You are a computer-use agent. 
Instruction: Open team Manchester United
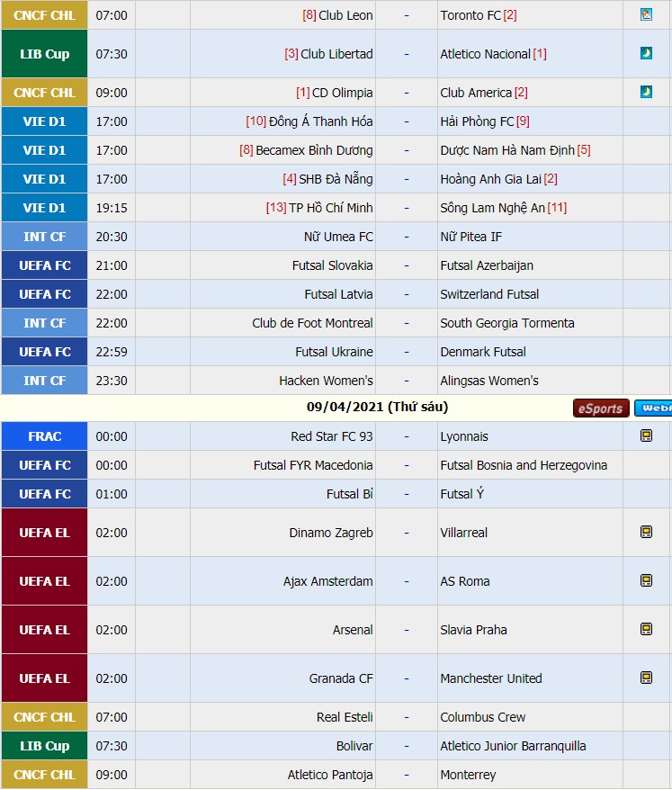pos(491,678)
